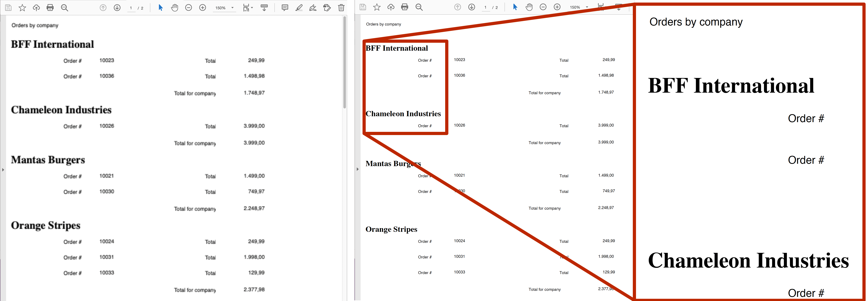Print the document from the left window toolbar
Image resolution: width=868 pixels, height=301 pixels.
coord(50,7)
